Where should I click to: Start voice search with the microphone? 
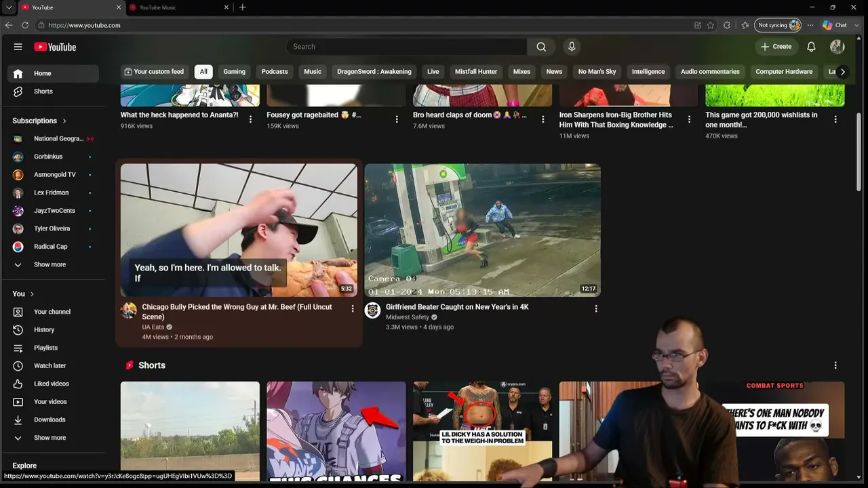click(x=572, y=47)
